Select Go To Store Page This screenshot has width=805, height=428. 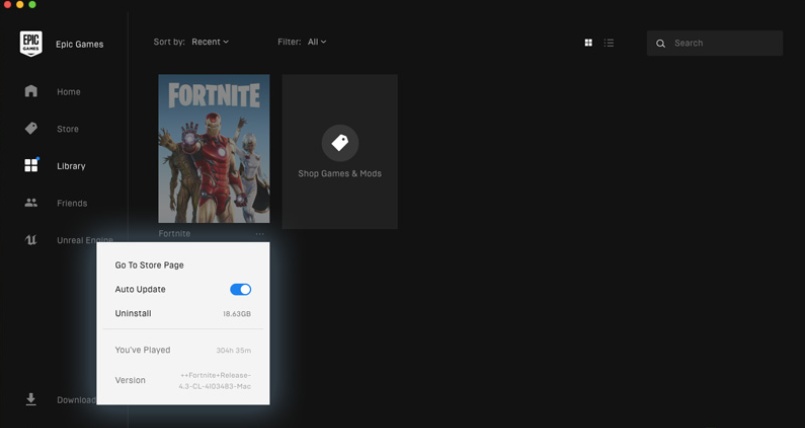(149, 265)
